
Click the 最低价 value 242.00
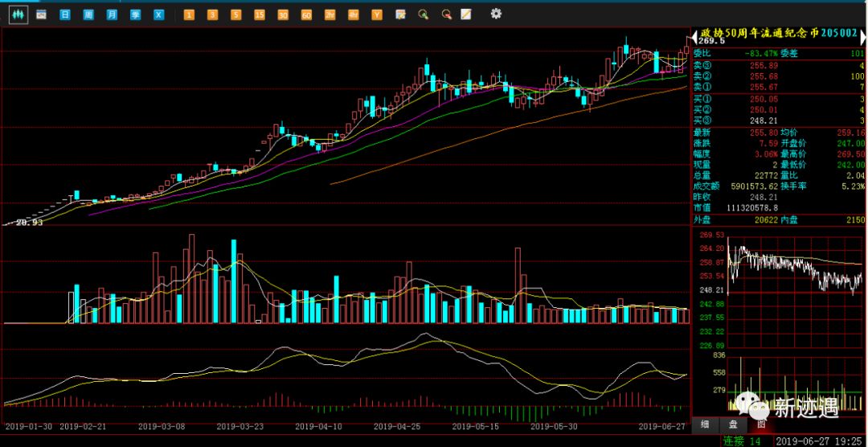click(x=852, y=165)
